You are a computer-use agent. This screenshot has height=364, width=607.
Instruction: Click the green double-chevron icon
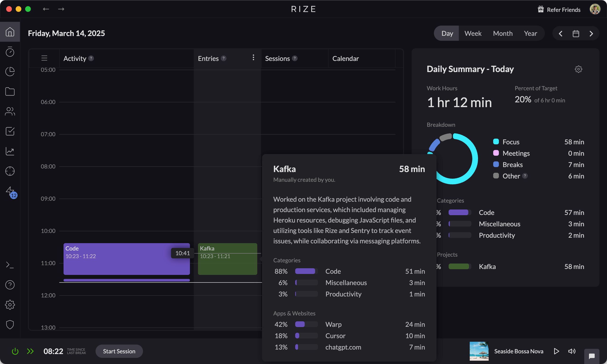pyautogui.click(x=30, y=351)
